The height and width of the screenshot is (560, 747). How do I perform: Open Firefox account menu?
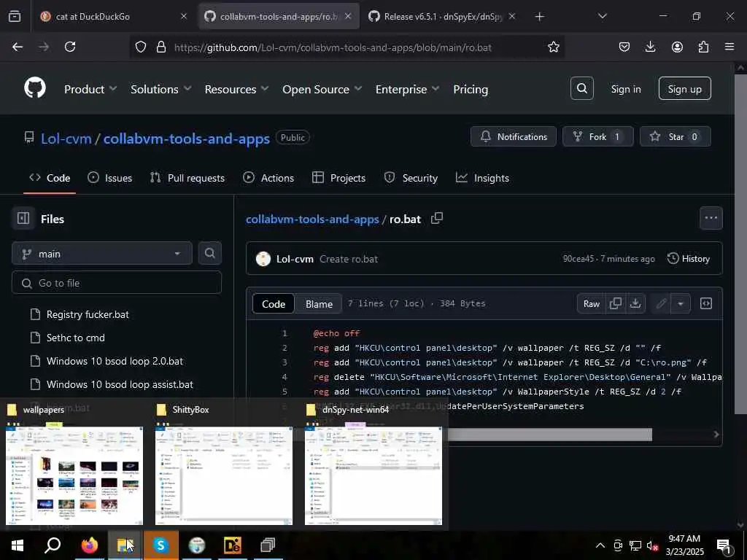[x=677, y=47]
